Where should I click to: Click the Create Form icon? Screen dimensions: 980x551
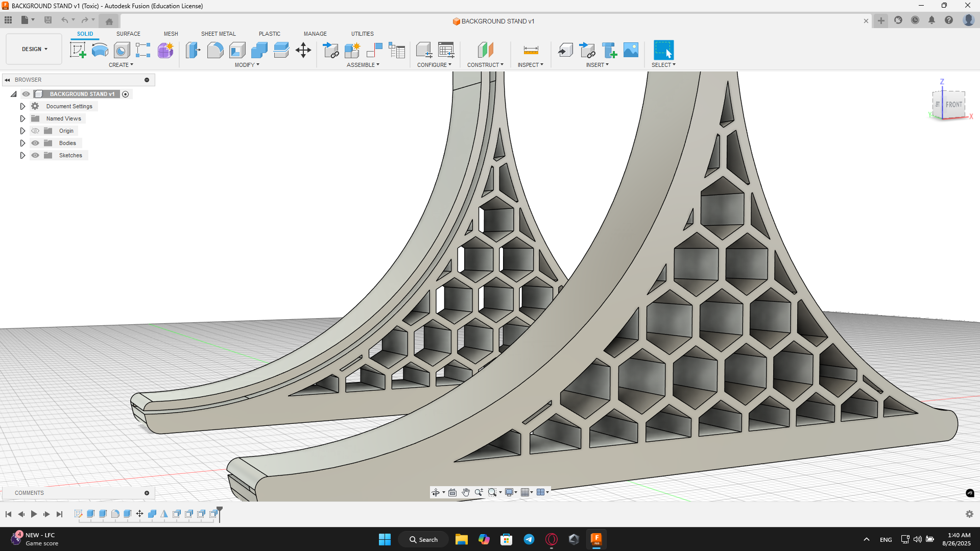pyautogui.click(x=165, y=50)
